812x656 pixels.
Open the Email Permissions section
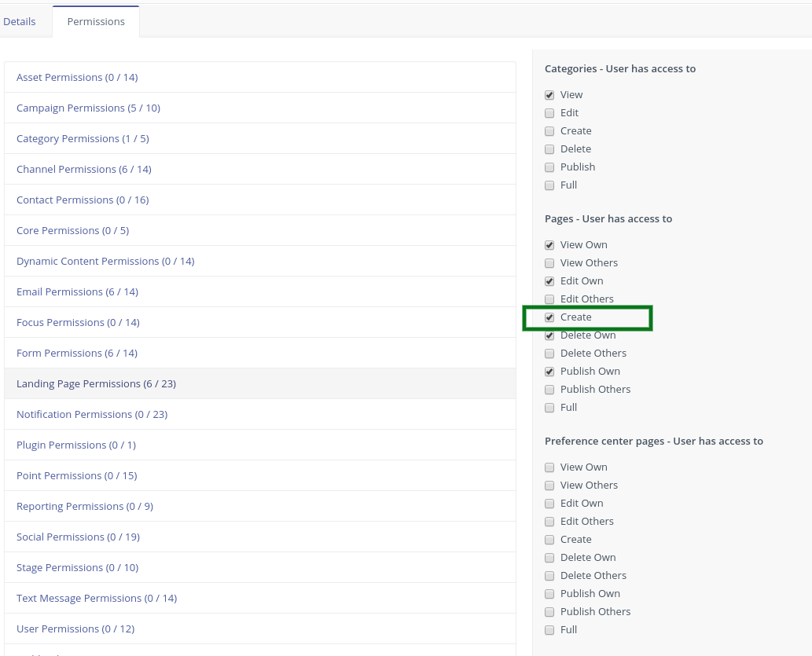point(77,291)
